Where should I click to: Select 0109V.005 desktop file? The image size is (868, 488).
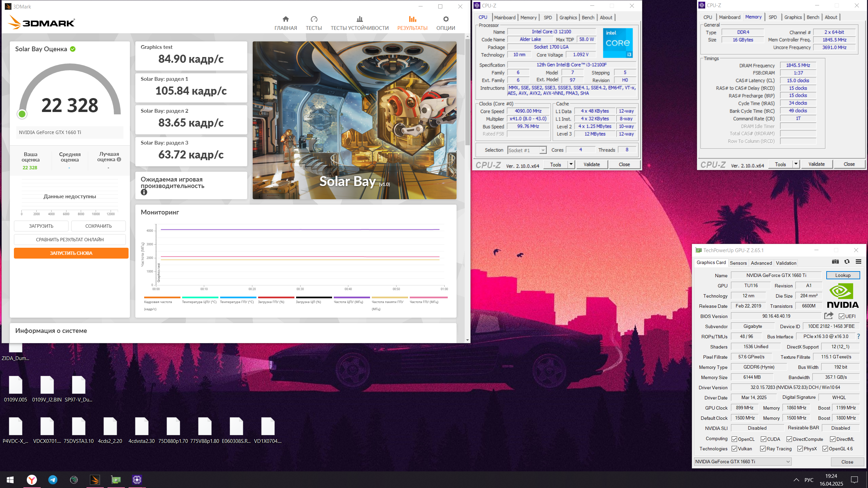16,389
